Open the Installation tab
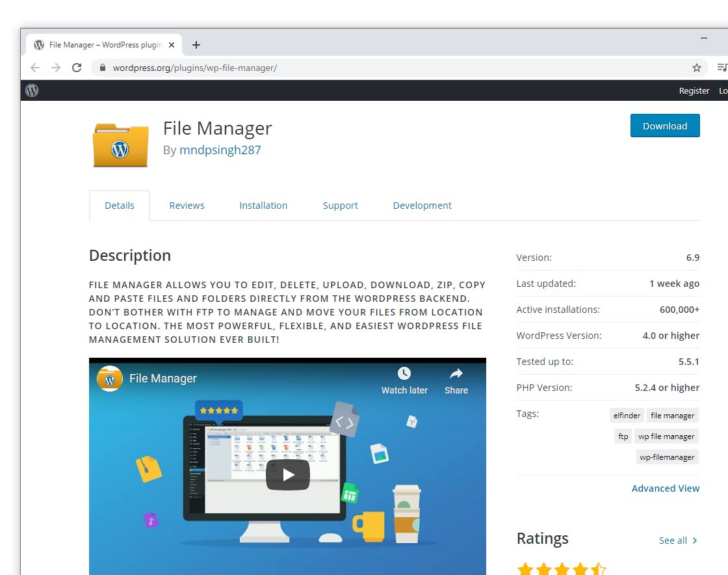This screenshot has width=728, height=575. (x=263, y=206)
